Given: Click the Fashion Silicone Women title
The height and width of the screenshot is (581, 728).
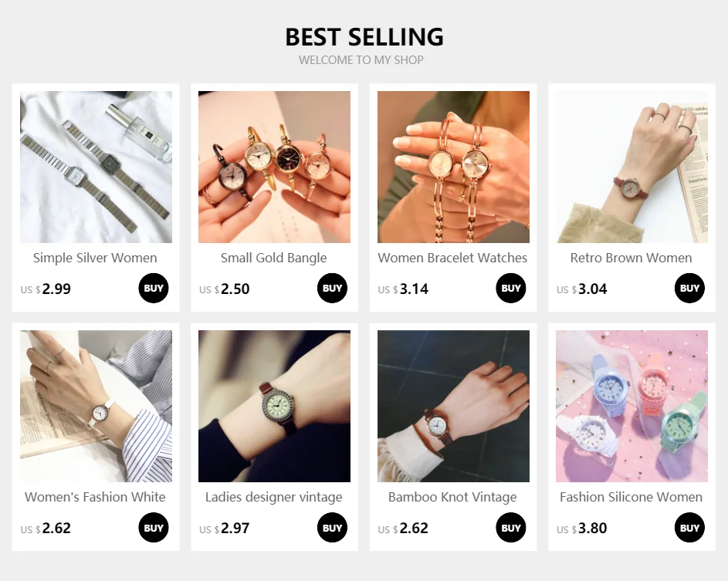Looking at the screenshot, I should 631,497.
